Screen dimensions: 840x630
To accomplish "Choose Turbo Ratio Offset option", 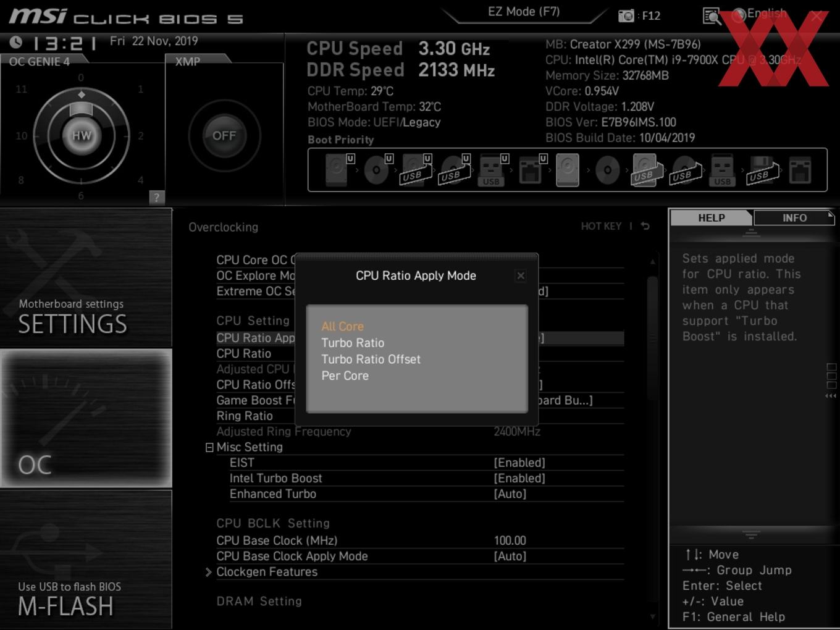I will click(x=371, y=359).
